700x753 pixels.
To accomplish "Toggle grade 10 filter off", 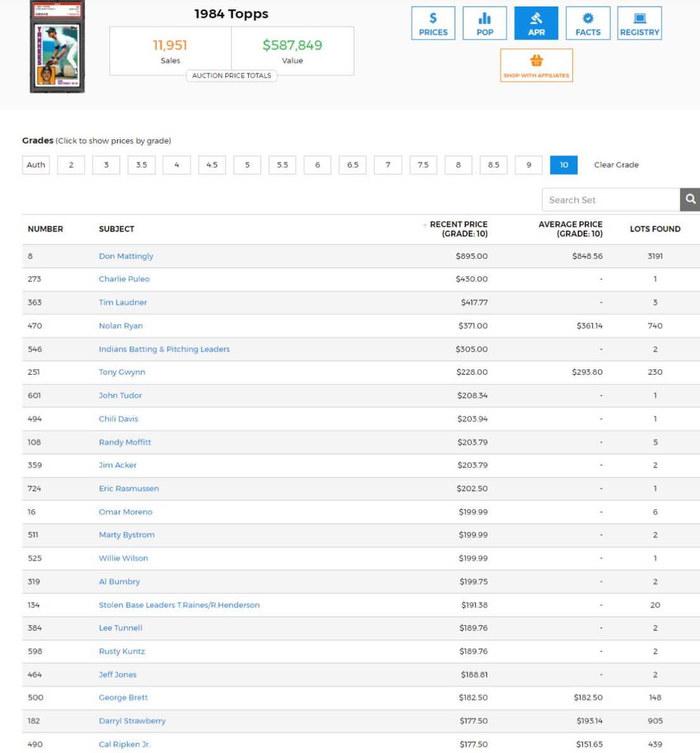I will point(563,165).
